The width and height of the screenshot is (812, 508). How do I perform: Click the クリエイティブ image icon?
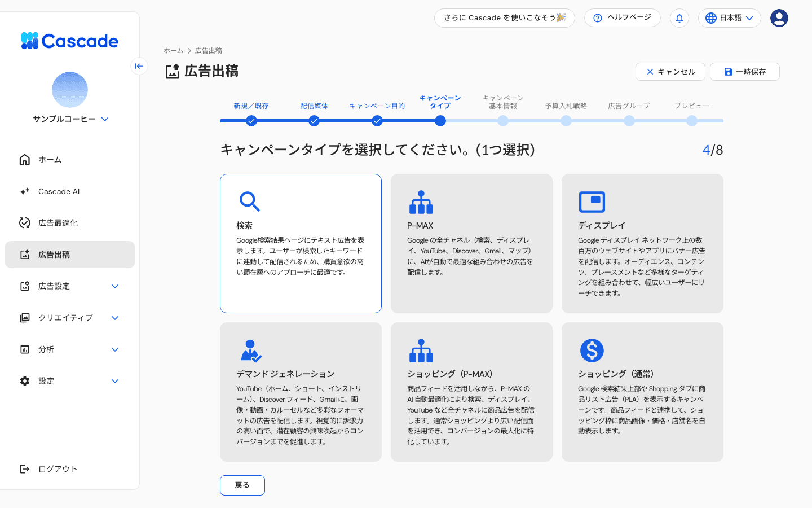tap(25, 318)
